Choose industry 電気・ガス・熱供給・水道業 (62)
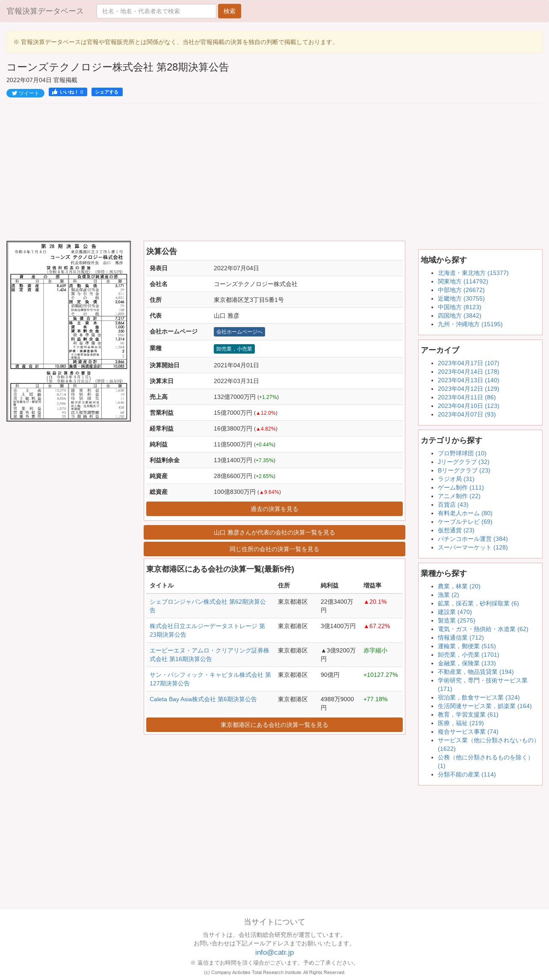This screenshot has height=980, width=549. (x=483, y=629)
